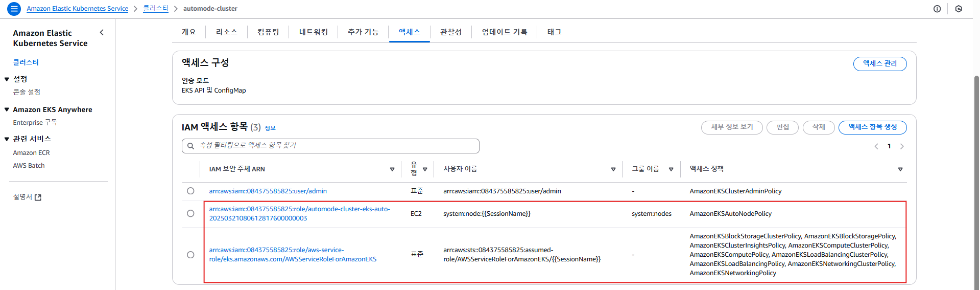Click the EC2 type cell
The height and width of the screenshot is (290, 980).
pos(416,214)
